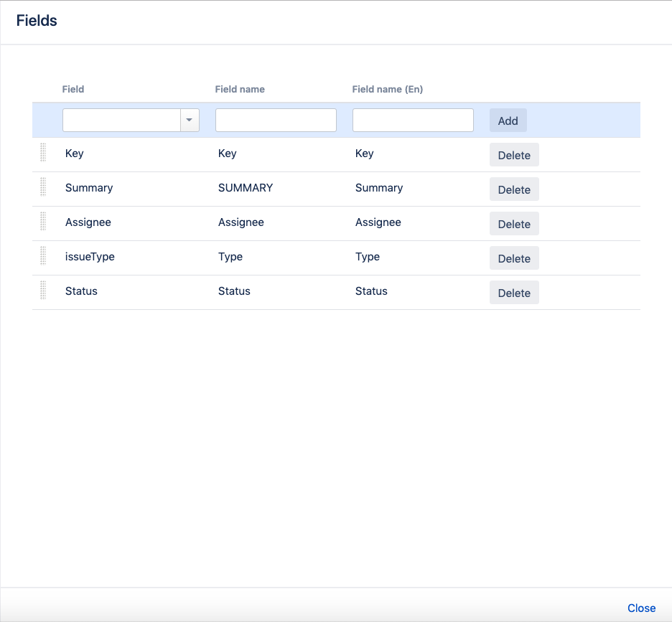672x622 pixels.
Task: Click the Assignee cell in Field column
Action: pyautogui.click(x=88, y=222)
